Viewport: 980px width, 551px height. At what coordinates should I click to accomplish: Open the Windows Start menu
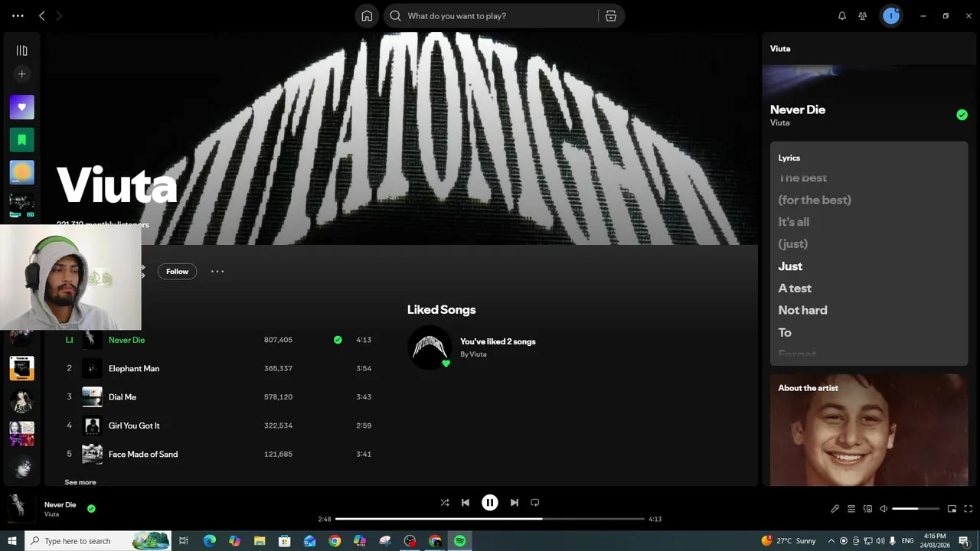tap(11, 541)
